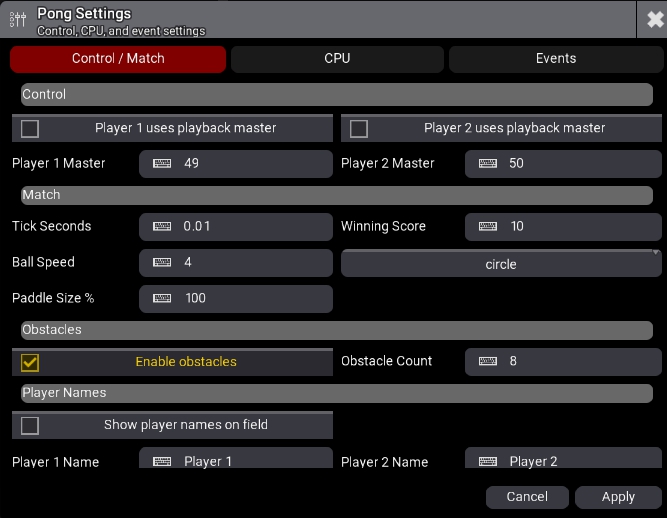
Task: Select the Control / Match tab
Action: coord(118,59)
